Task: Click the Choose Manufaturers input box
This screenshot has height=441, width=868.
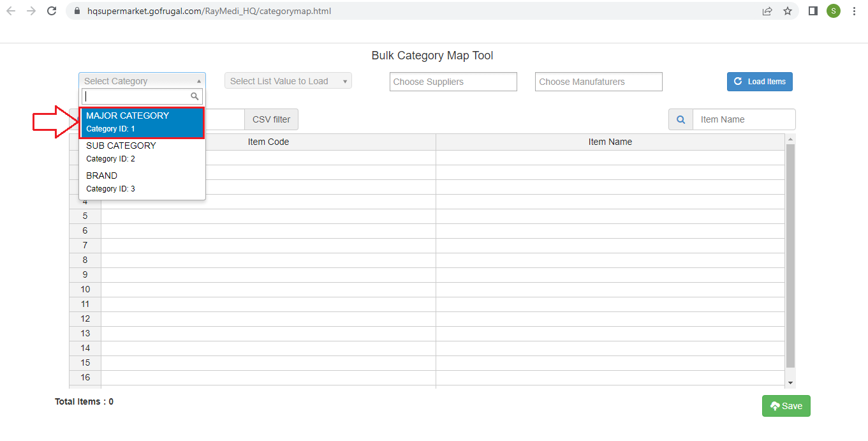Action: click(598, 82)
